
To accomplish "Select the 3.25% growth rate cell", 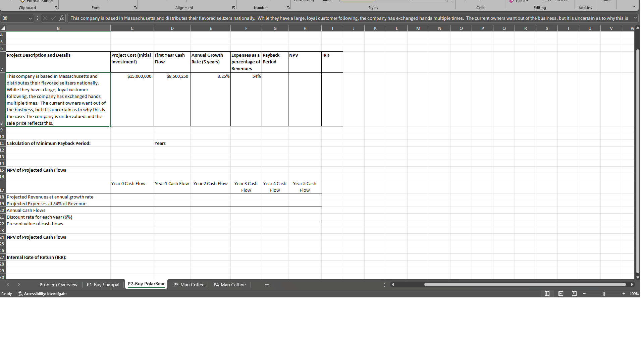I will click(211, 99).
